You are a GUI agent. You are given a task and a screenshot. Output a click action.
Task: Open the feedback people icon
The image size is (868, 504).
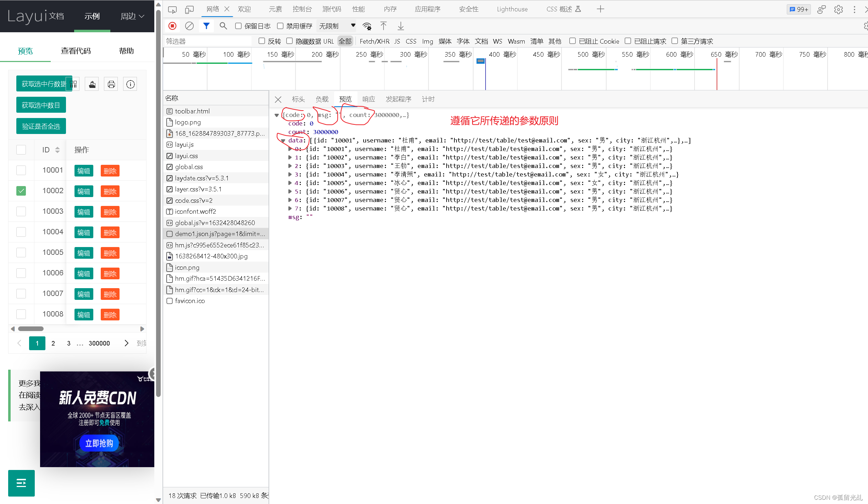click(822, 10)
